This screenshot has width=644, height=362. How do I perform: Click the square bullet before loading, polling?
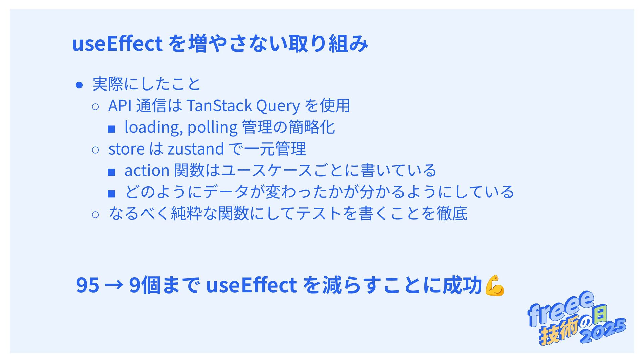coord(111,129)
